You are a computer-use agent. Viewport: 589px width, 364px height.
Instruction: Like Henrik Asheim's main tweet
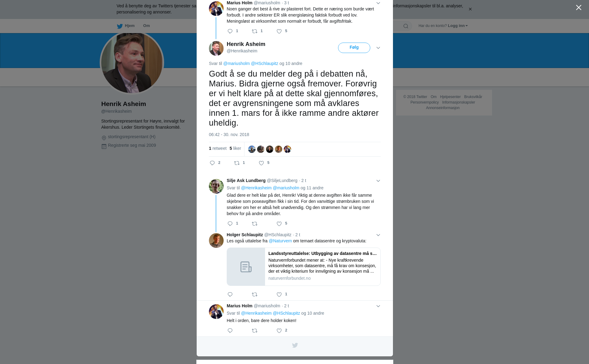point(261,163)
